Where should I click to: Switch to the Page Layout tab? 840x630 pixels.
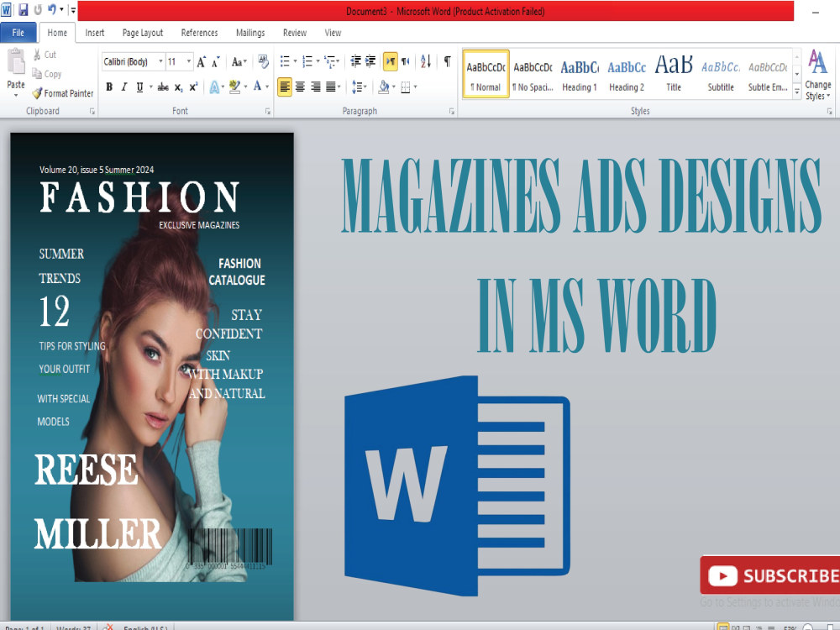(143, 33)
